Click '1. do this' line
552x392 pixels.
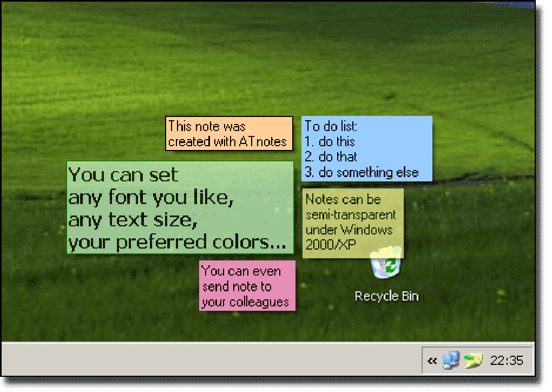[330, 141]
